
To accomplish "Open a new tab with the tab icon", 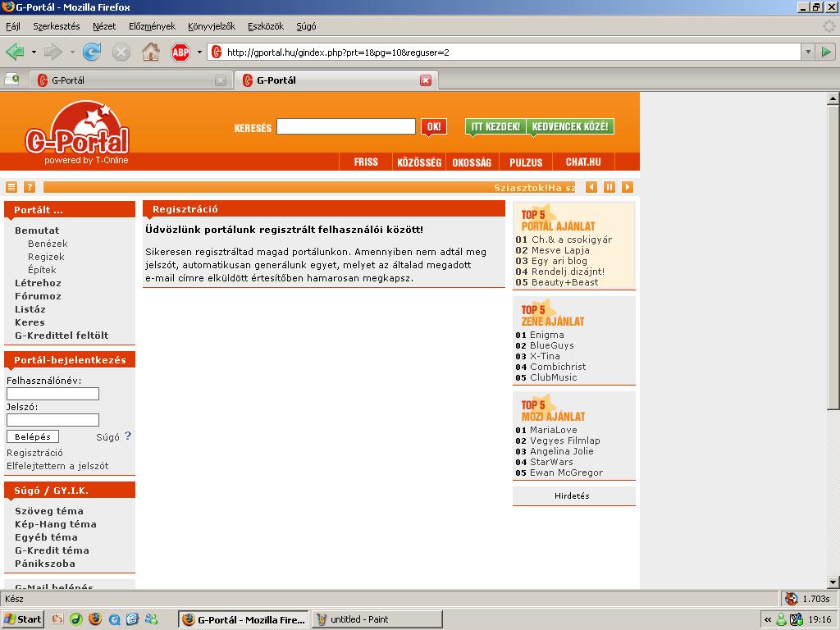I will pyautogui.click(x=11, y=80).
